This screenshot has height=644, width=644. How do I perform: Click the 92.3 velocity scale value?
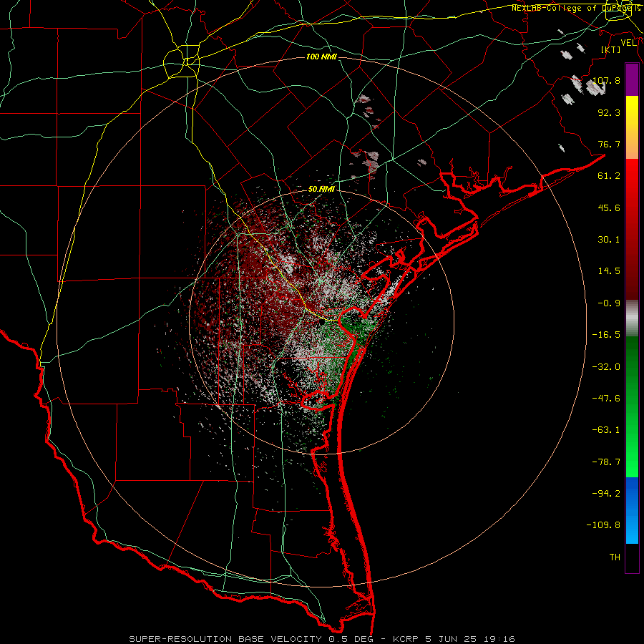tap(609, 112)
